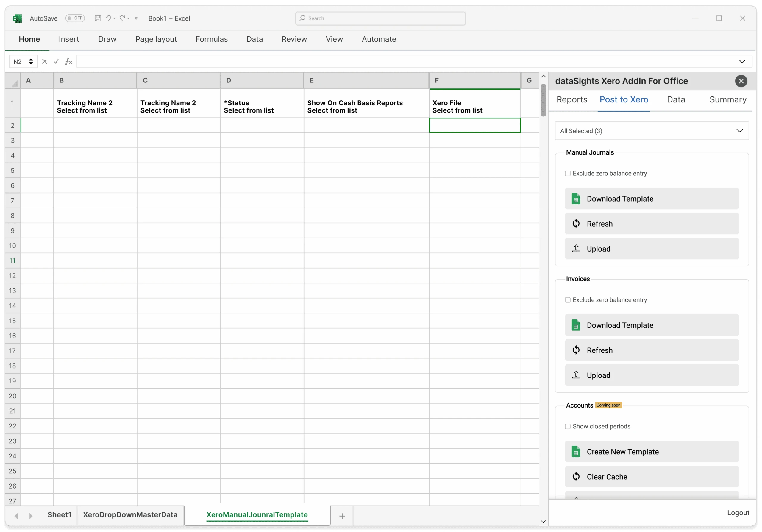Expand the formula bar with the chevron
This screenshot has height=532, width=762.
pyautogui.click(x=742, y=61)
